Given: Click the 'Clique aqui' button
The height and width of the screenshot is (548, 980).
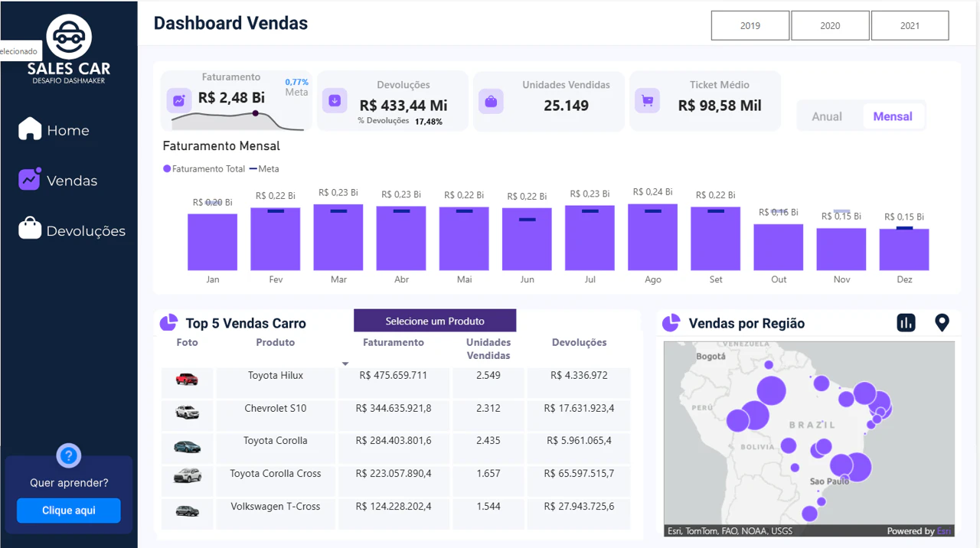Looking at the screenshot, I should 69,510.
